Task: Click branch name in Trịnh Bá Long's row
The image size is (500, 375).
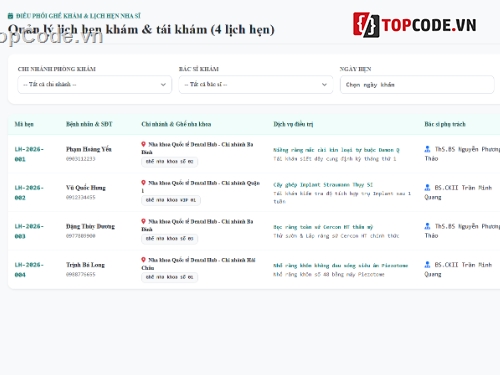Action: (199, 264)
